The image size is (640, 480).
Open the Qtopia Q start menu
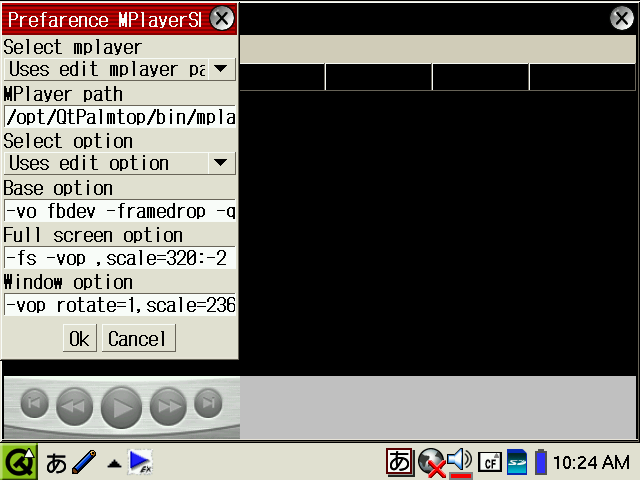[x=19, y=462]
